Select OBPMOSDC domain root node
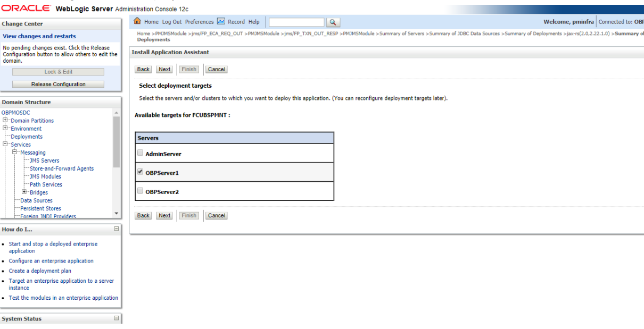This screenshot has width=644, height=329. pos(15,113)
